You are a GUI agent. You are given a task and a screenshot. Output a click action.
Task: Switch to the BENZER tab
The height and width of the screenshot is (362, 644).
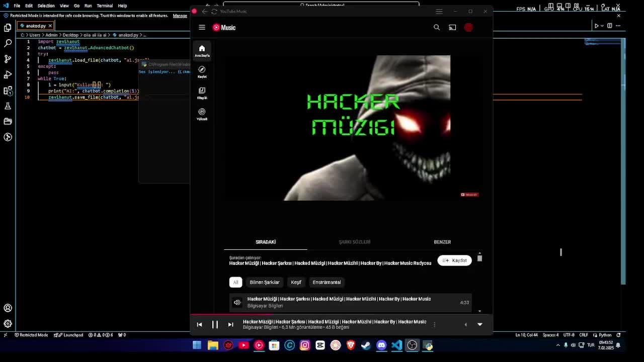click(x=442, y=242)
